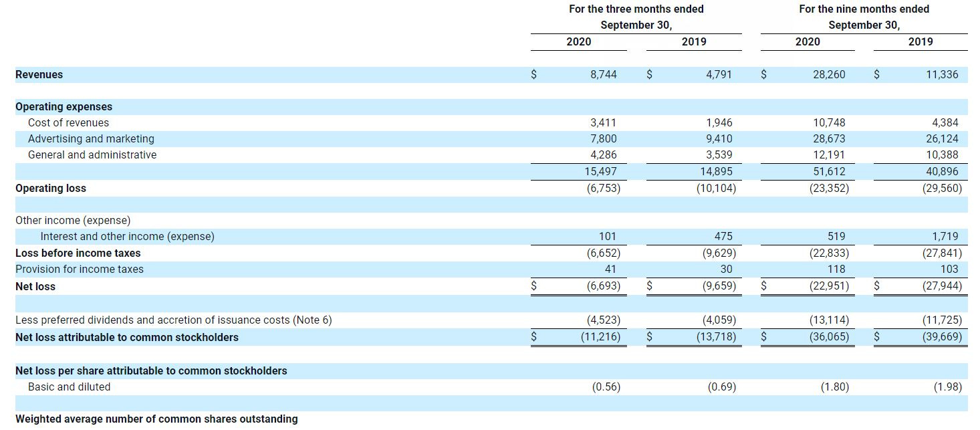
Task: Click the three months ended column header
Action: pos(636,17)
